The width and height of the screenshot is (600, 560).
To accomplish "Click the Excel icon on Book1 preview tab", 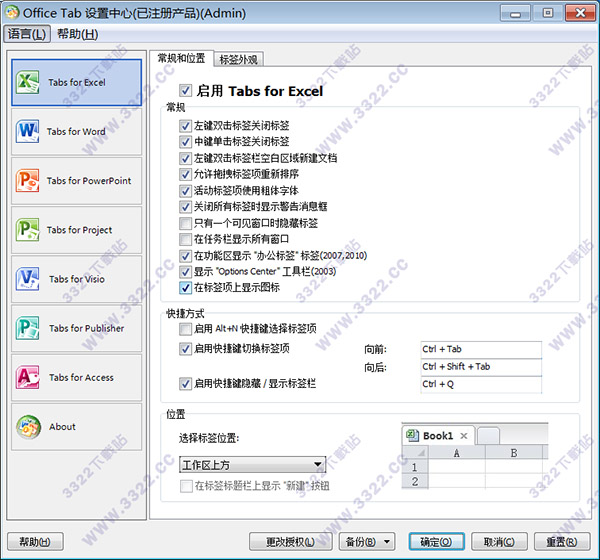I will [x=412, y=435].
